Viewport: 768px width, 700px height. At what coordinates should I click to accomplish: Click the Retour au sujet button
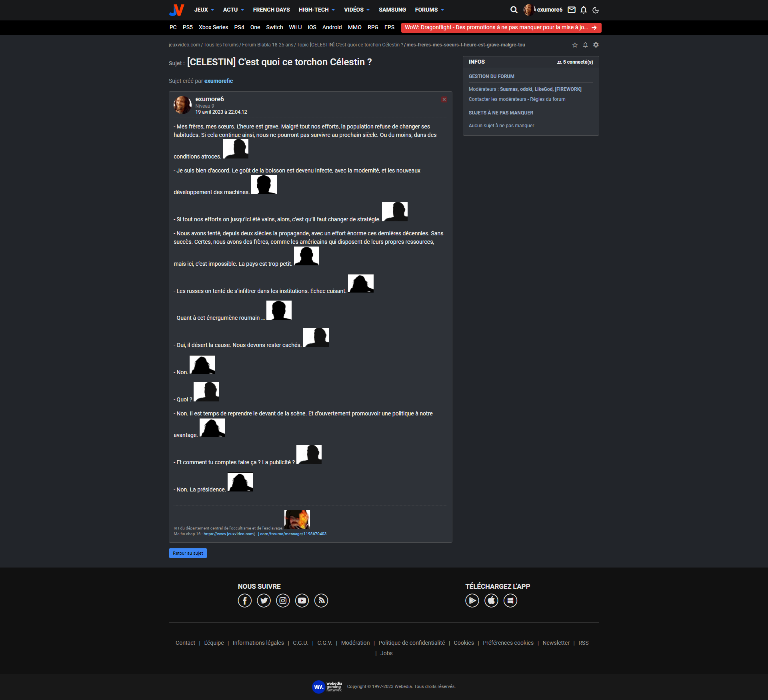(188, 553)
